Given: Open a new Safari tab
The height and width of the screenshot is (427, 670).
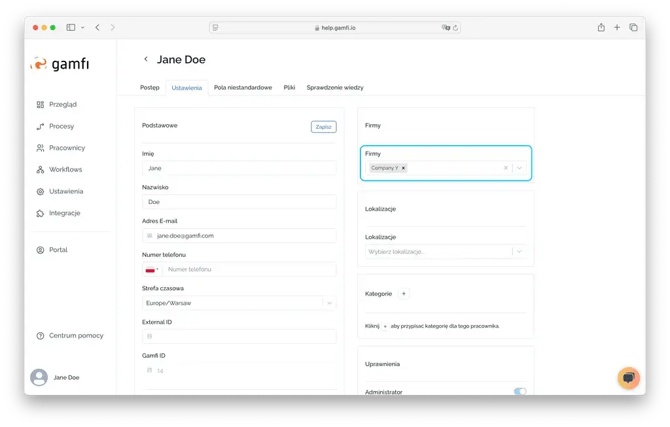Looking at the screenshot, I should pyautogui.click(x=617, y=27).
